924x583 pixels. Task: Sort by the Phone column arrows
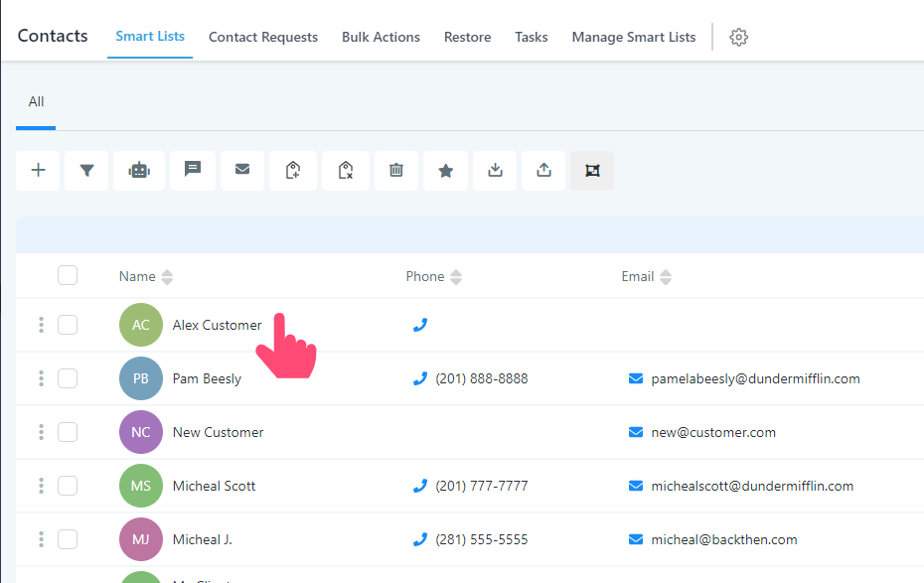456,277
